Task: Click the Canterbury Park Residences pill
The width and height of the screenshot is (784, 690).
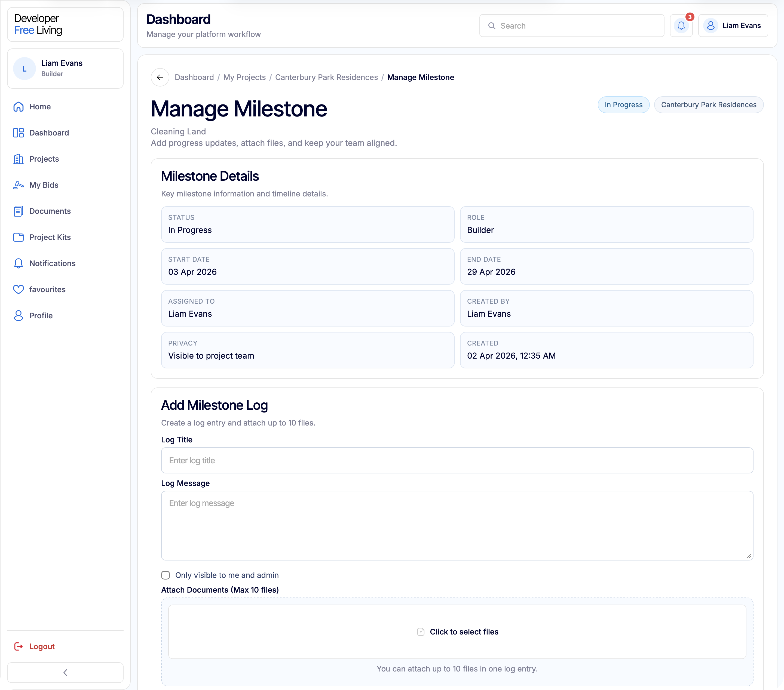Action: tap(708, 105)
